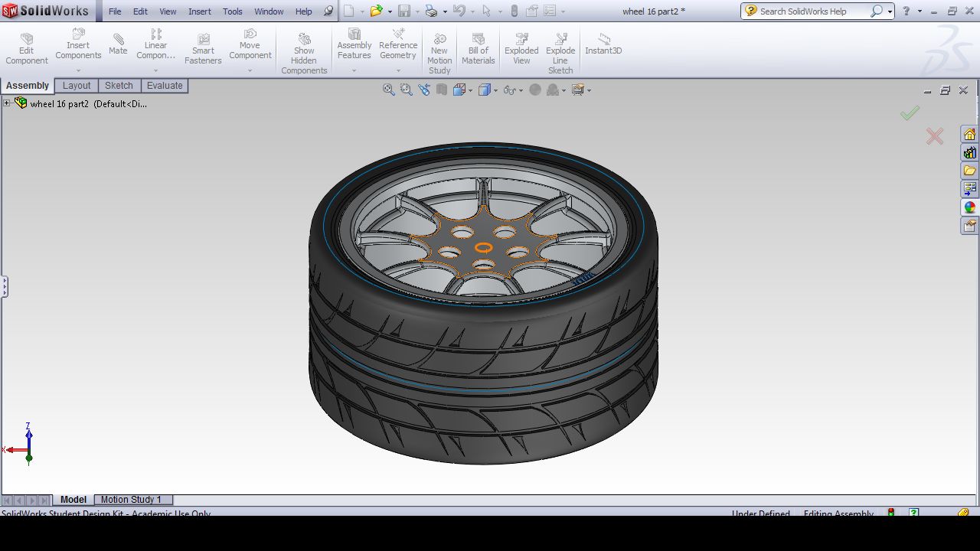
Task: Open the Reference Geometry dropdown arrow
Action: click(398, 71)
